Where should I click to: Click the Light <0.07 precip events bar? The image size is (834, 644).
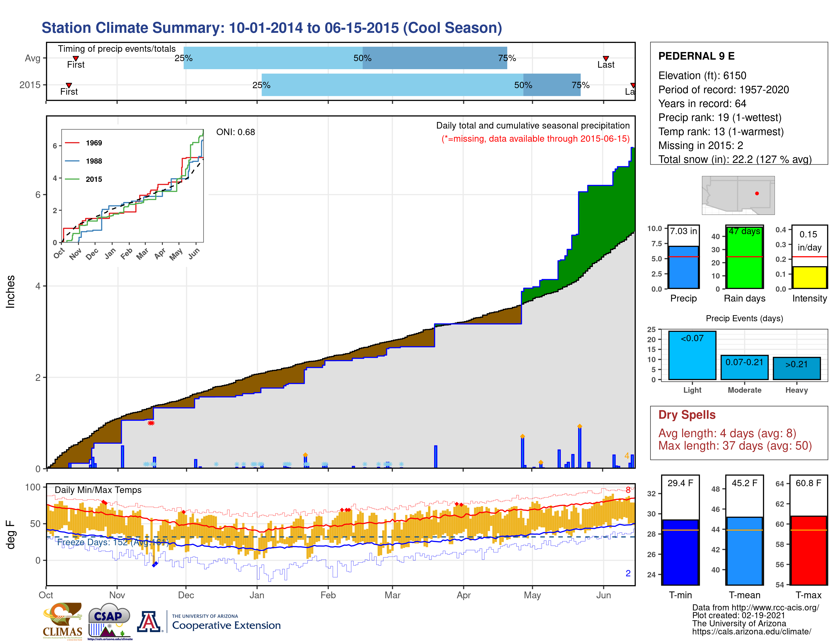(692, 355)
